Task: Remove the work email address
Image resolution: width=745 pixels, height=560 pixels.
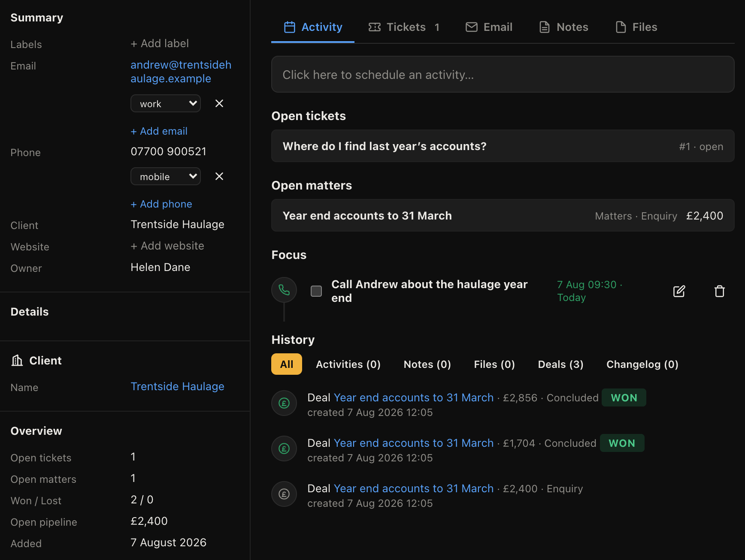Action: tap(219, 103)
